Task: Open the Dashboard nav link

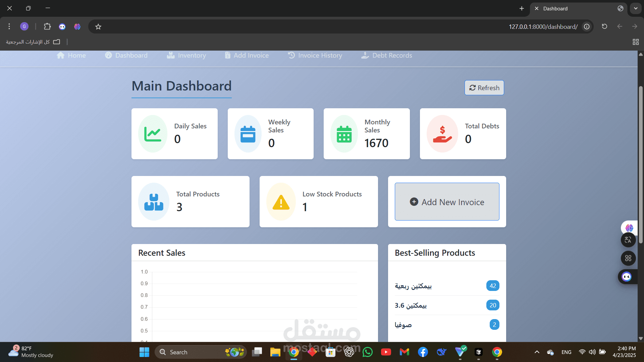Action: (x=126, y=55)
